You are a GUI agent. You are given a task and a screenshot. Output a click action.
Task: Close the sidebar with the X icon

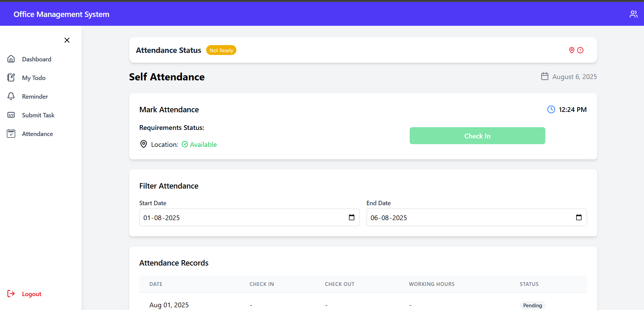(67, 40)
